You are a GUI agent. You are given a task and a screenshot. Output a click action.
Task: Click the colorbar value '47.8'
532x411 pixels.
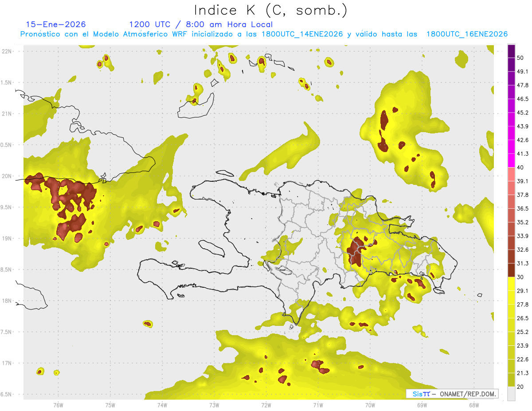point(523,85)
